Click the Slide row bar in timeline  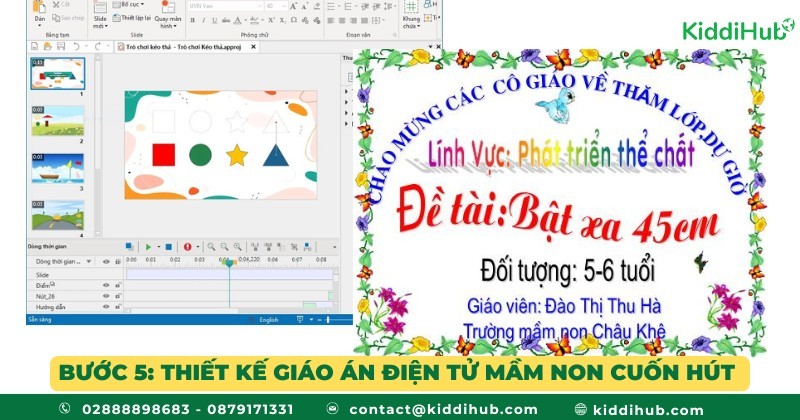pyautogui.click(x=229, y=275)
